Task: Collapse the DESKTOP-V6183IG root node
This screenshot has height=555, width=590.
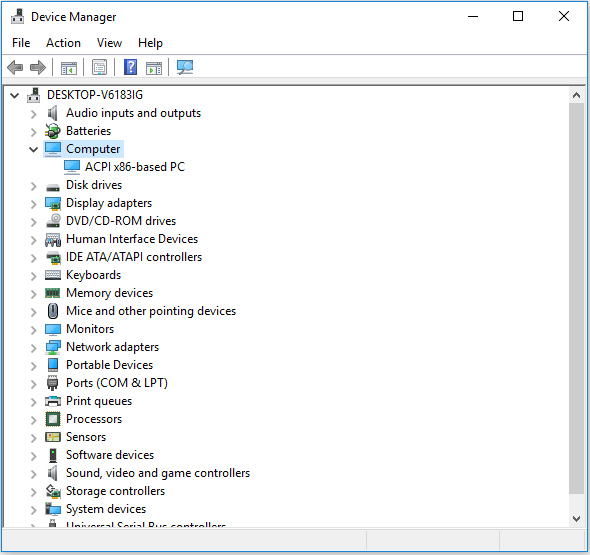Action: [x=15, y=95]
